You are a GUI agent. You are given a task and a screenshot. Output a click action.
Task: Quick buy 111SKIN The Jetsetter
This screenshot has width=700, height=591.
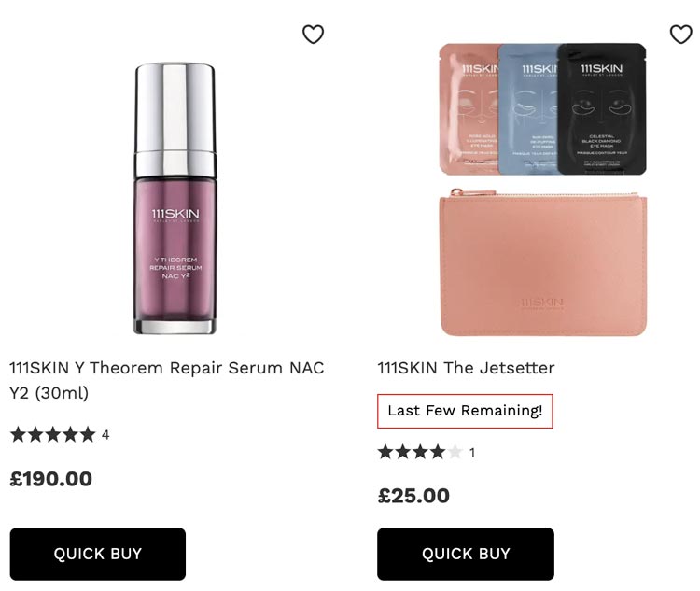pos(466,554)
